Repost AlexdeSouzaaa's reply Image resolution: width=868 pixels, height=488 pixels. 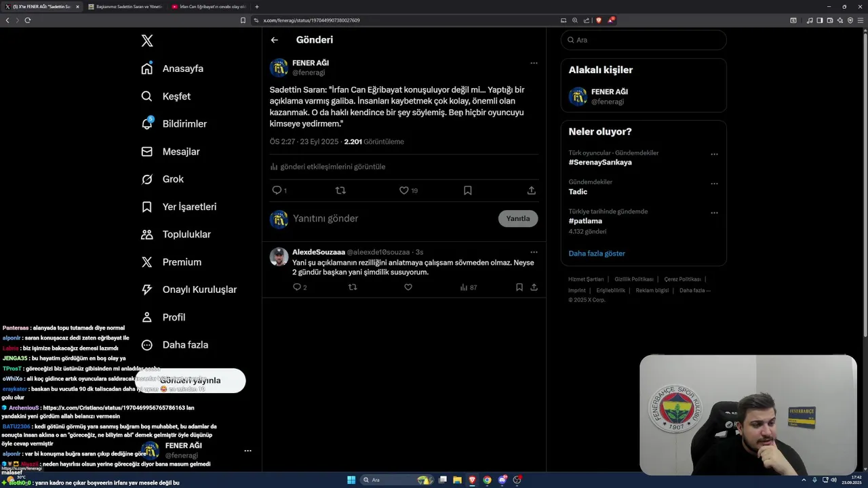[353, 287]
